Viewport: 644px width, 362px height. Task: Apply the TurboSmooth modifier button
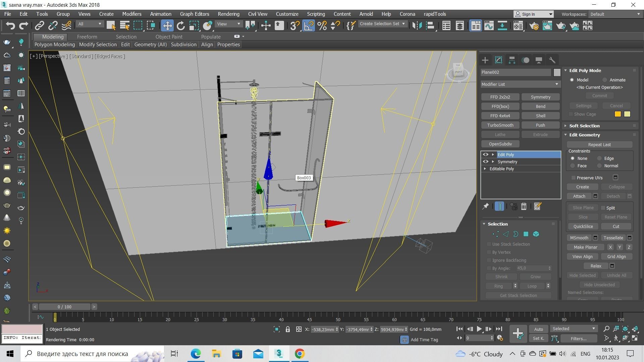(x=500, y=125)
